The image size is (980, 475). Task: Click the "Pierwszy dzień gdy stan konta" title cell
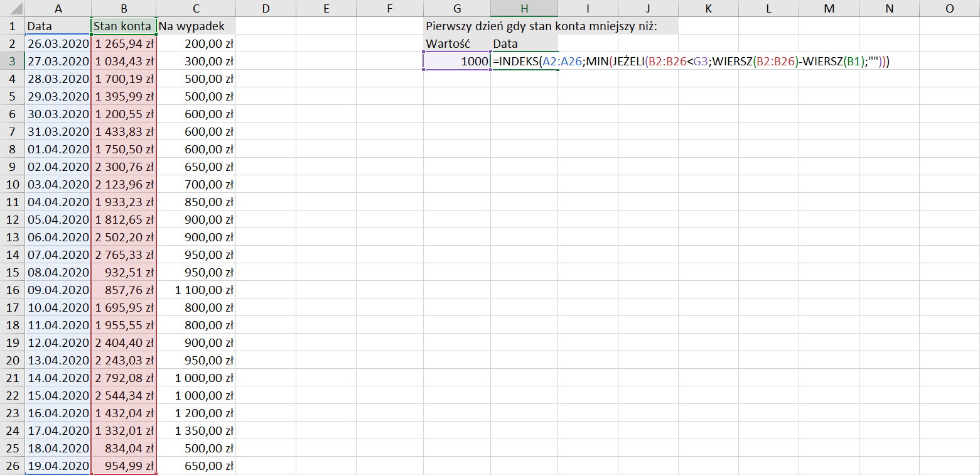540,26
